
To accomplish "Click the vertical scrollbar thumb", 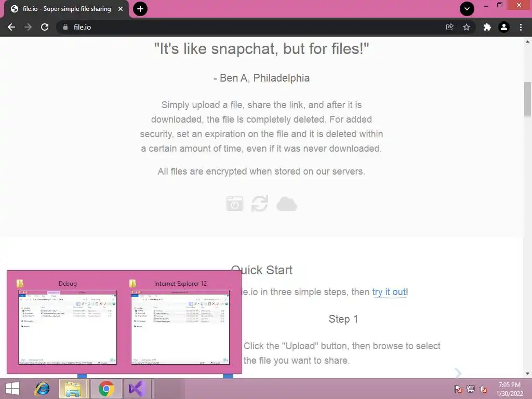I will 528,99.
